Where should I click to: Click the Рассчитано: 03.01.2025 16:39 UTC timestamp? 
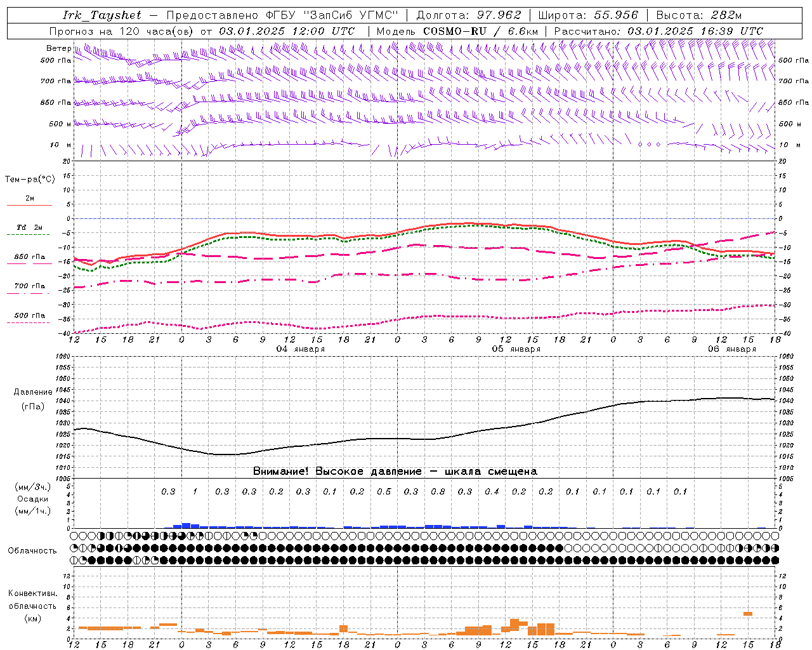[x=658, y=31]
